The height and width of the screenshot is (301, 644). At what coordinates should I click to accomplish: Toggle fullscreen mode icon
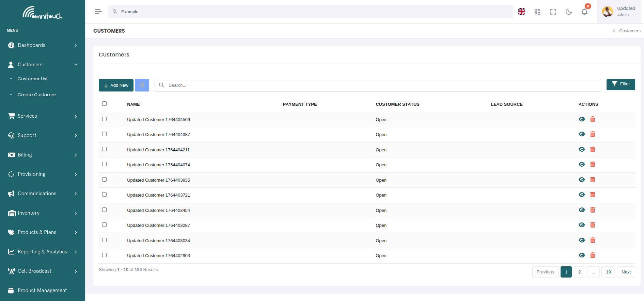pyautogui.click(x=553, y=12)
